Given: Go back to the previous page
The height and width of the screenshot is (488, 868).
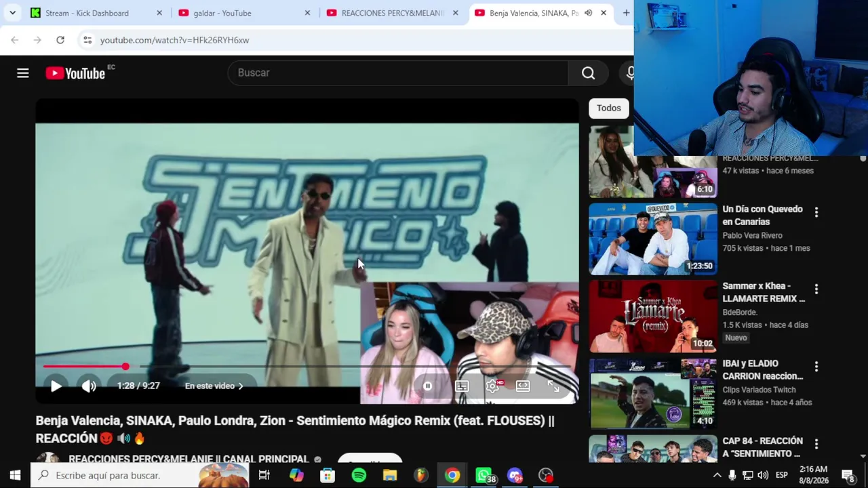Looking at the screenshot, I should point(15,40).
